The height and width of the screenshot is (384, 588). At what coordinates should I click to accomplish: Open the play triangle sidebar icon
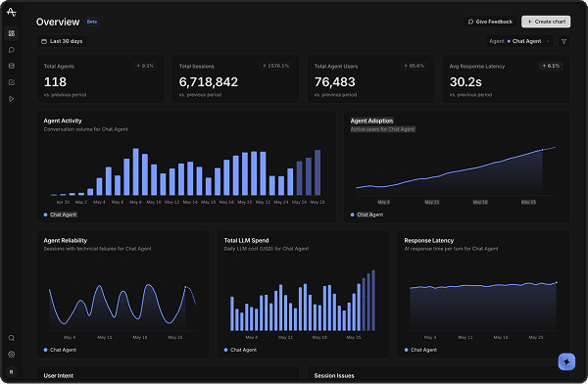[12, 99]
